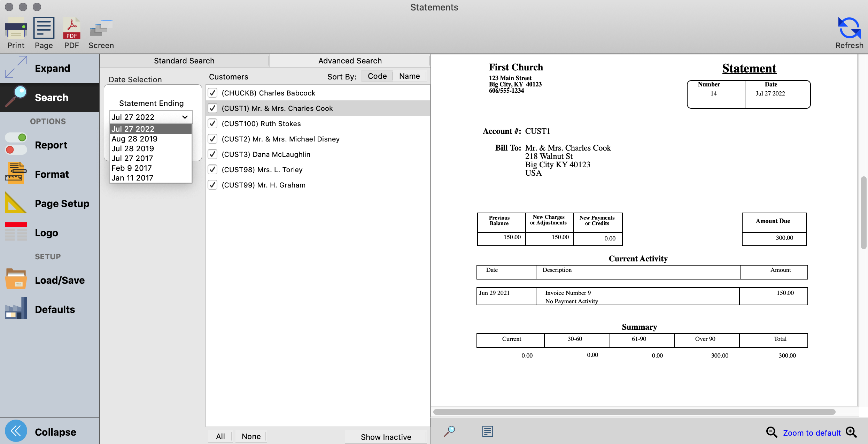Deselect the CUST99 Mr. H. Graham checkbox
868x444 pixels.
pyautogui.click(x=212, y=185)
